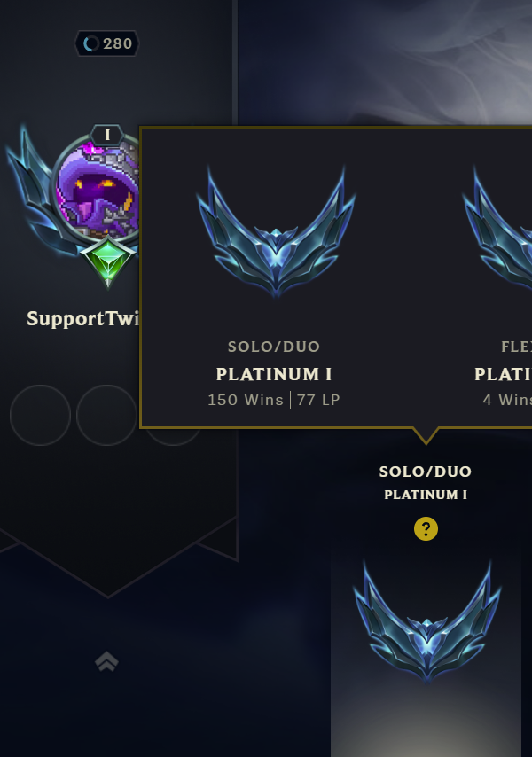Click the Flex rank emblem in tooltip
The width and height of the screenshot is (532, 757).
click(x=497, y=230)
